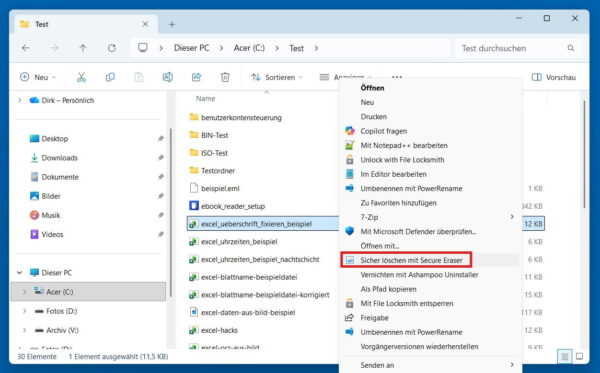Expand the Archiv (V:) drive node

24,330
